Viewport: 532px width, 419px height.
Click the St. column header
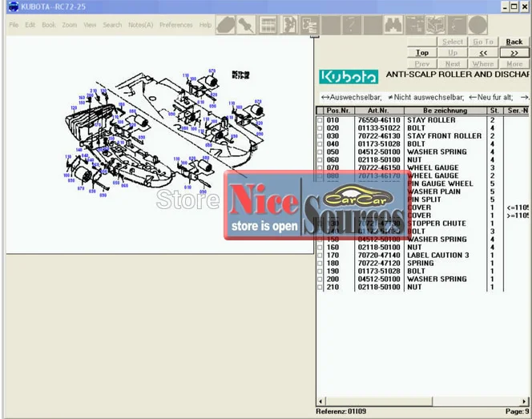tap(494, 111)
